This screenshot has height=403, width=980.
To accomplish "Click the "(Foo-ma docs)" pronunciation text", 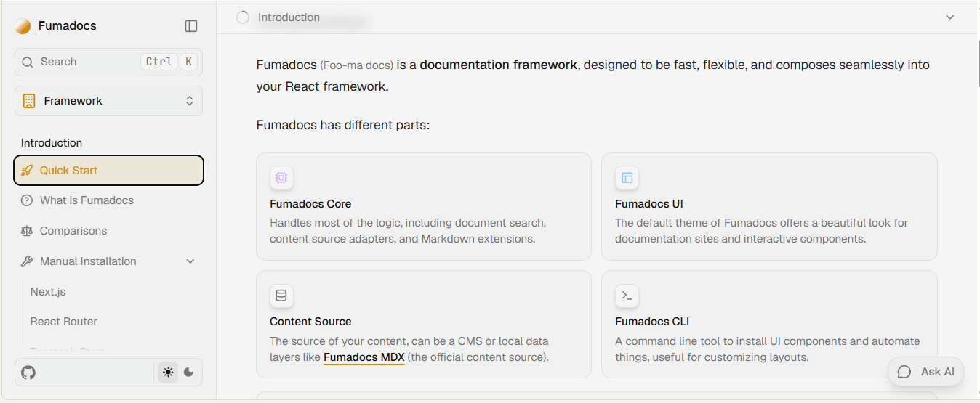I will (357, 65).
